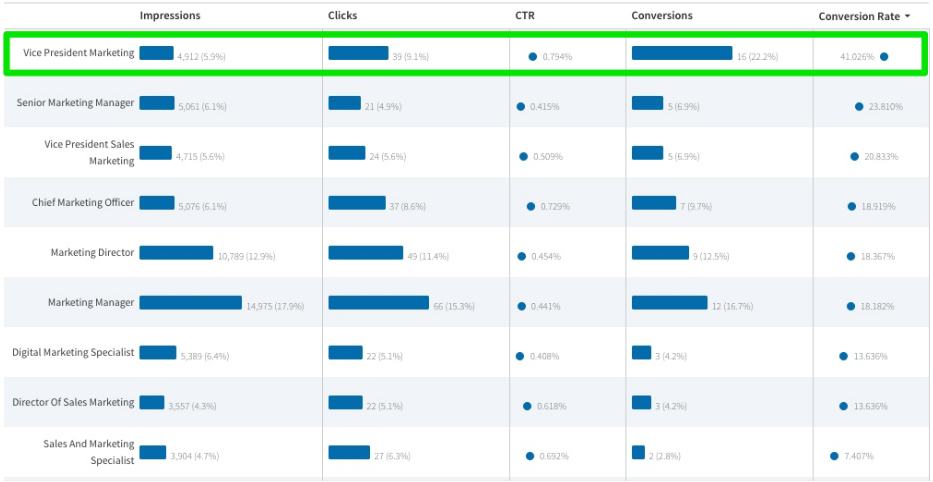Select the Conversions column header

pyautogui.click(x=662, y=16)
